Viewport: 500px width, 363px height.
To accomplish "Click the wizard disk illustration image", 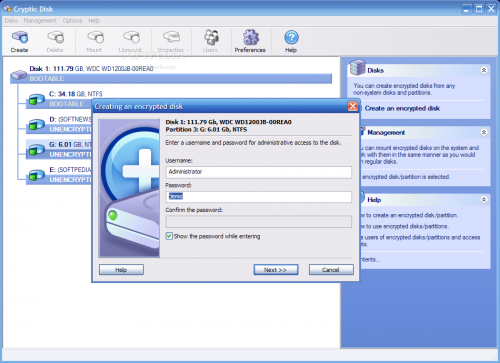I will 129,188.
